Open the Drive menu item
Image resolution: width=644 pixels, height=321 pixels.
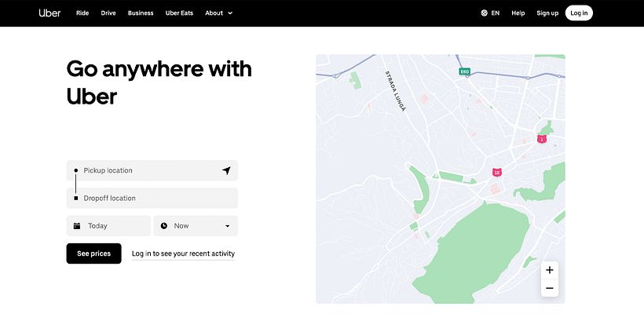(108, 13)
